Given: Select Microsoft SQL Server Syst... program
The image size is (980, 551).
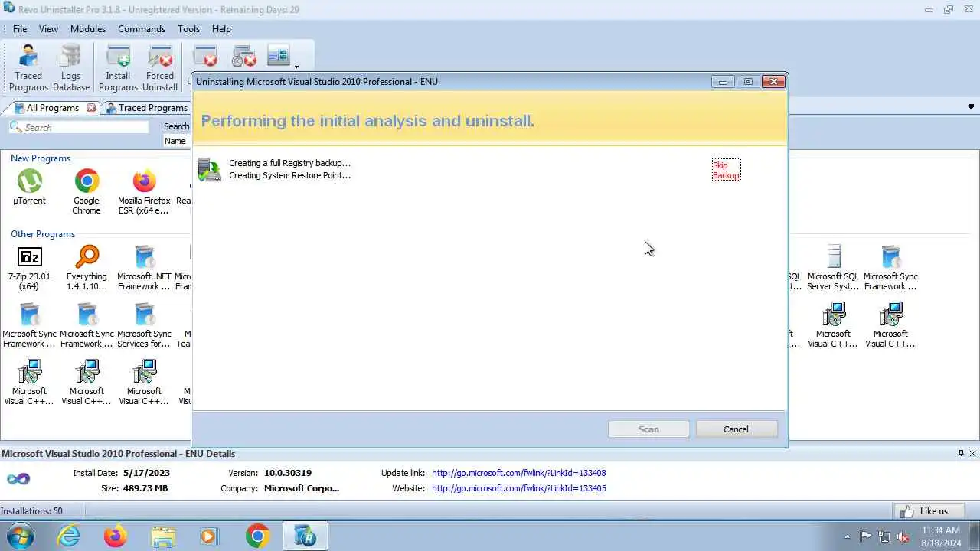Looking at the screenshot, I should [833, 268].
